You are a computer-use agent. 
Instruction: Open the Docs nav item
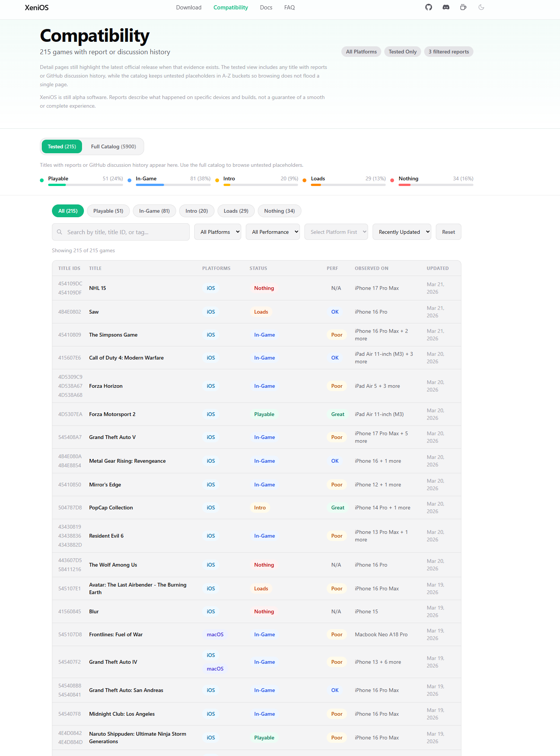click(266, 8)
